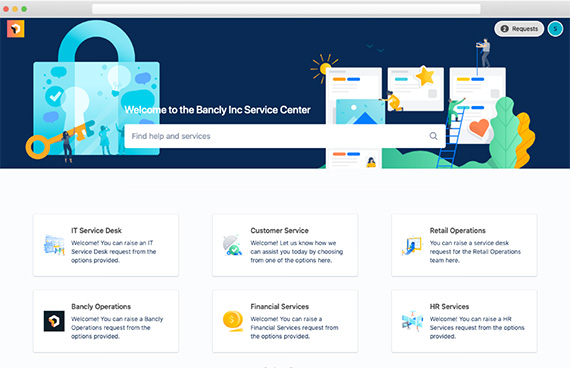This screenshot has height=368, width=570.
Task: Click the green maximize window button
Action: [x=24, y=9]
